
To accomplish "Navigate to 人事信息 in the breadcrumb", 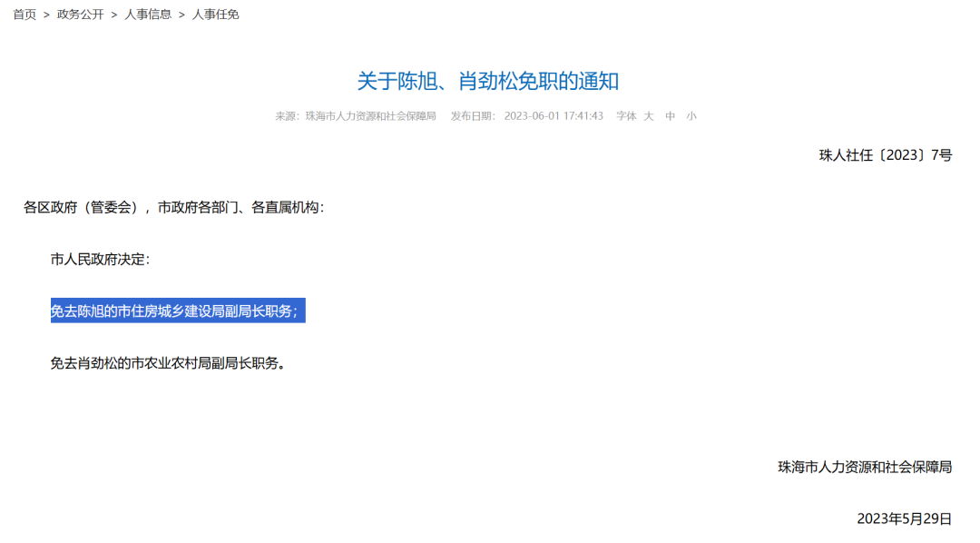I will tap(148, 15).
